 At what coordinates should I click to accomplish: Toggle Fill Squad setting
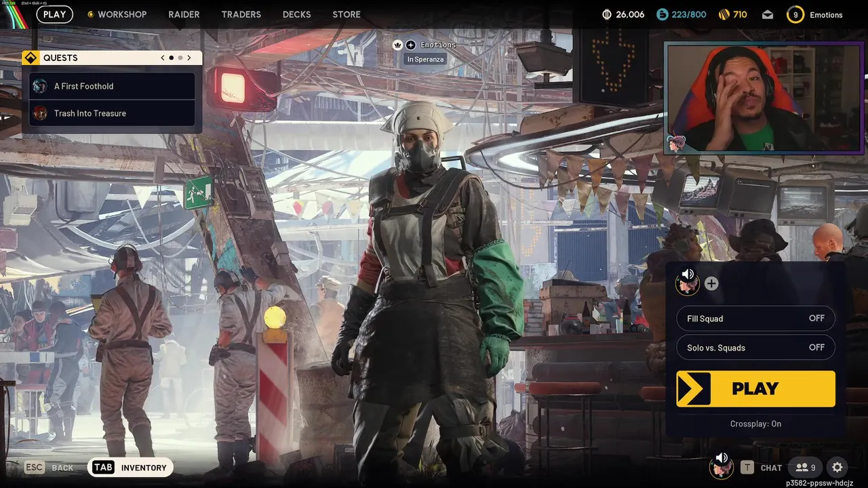[755, 319]
